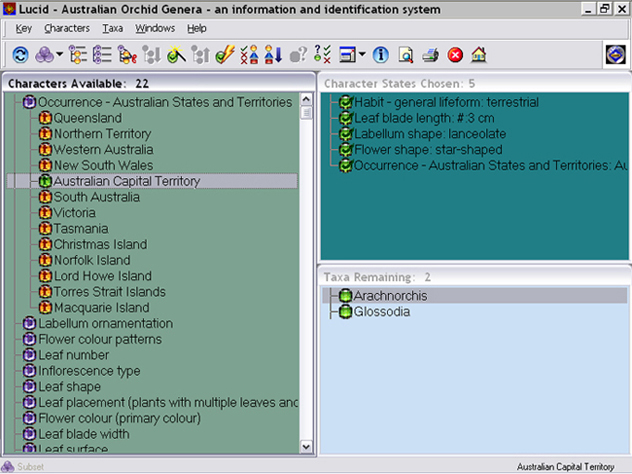This screenshot has height=474, width=632.
Task: Expand the Leaf number character icon
Action: tap(29, 355)
